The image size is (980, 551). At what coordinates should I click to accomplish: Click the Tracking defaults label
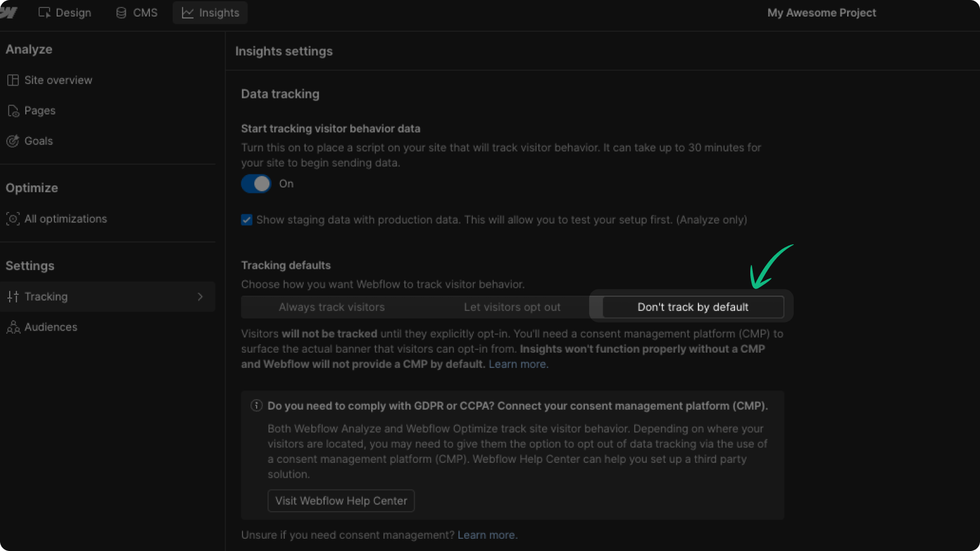[286, 266]
